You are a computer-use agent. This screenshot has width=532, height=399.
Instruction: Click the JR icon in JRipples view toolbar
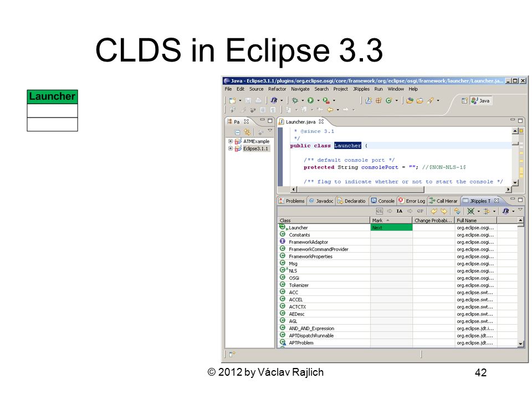505,211
